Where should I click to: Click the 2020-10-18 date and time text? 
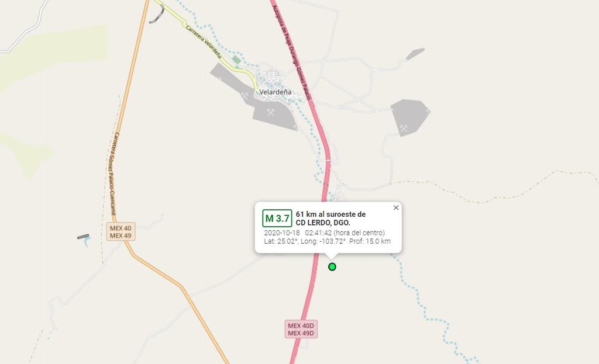point(324,233)
